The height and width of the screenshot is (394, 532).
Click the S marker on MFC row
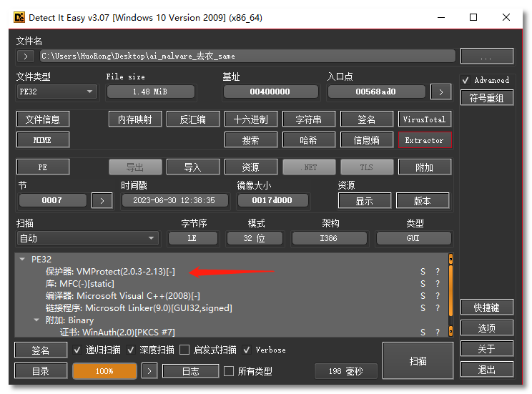(423, 284)
